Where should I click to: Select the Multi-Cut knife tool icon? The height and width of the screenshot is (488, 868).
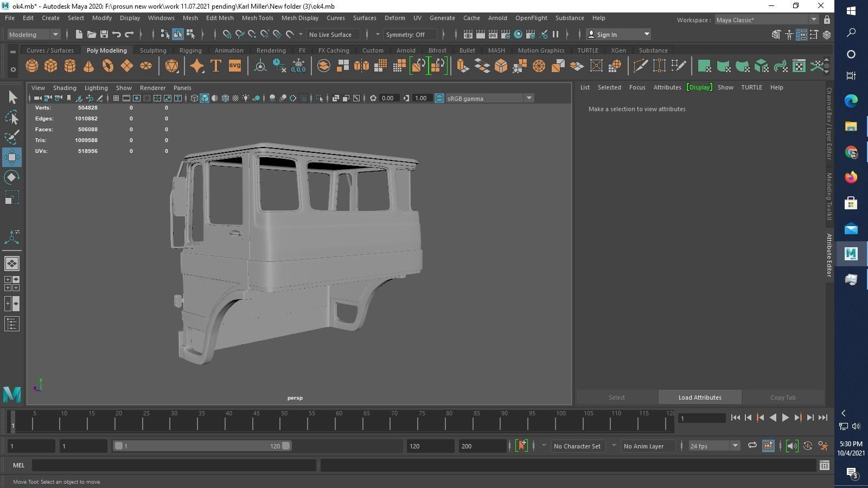(x=640, y=66)
